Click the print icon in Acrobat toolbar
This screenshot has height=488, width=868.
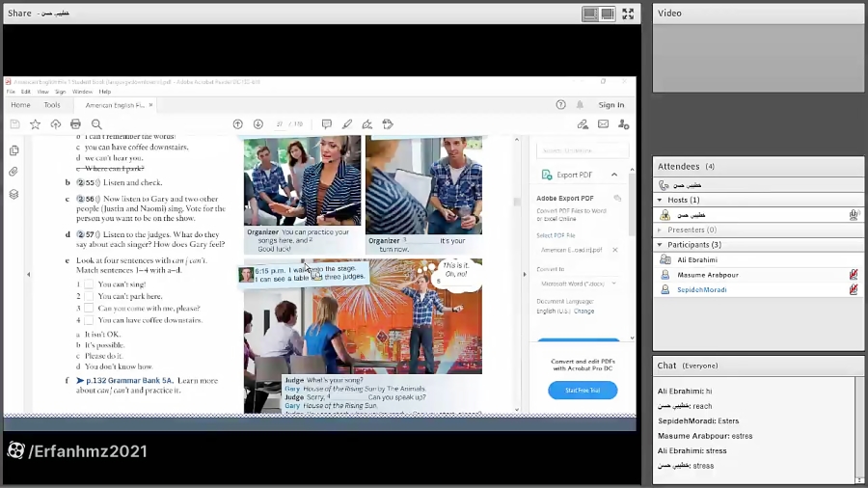tap(75, 124)
